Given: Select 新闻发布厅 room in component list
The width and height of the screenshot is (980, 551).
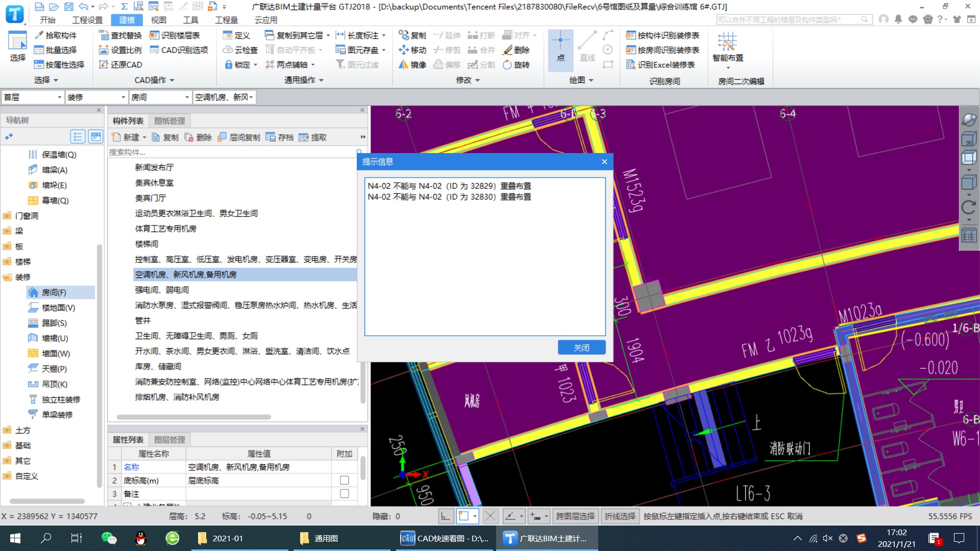Looking at the screenshot, I should point(154,167).
